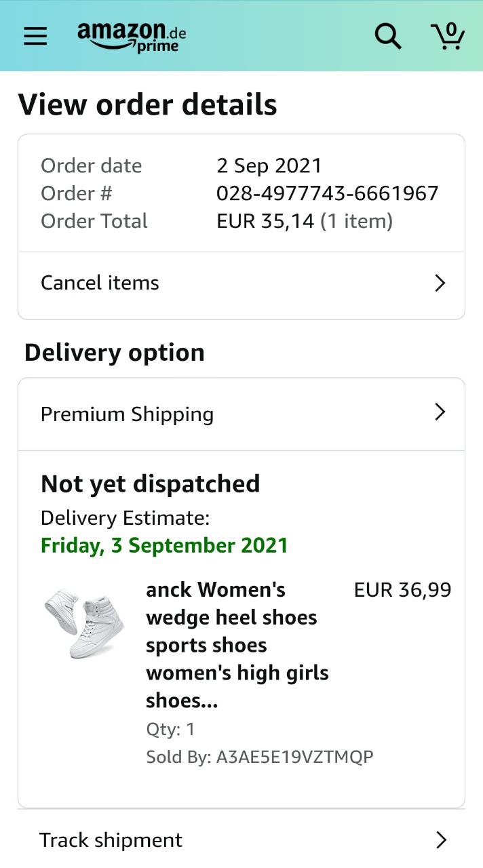Tap the View order details heading
This screenshot has width=483, height=868.
[x=147, y=104]
